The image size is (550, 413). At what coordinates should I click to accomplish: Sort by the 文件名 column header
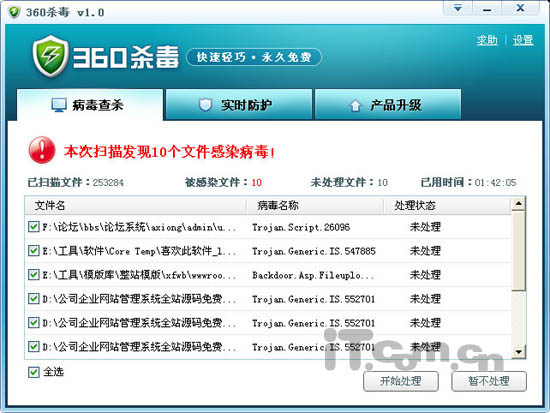(135, 205)
